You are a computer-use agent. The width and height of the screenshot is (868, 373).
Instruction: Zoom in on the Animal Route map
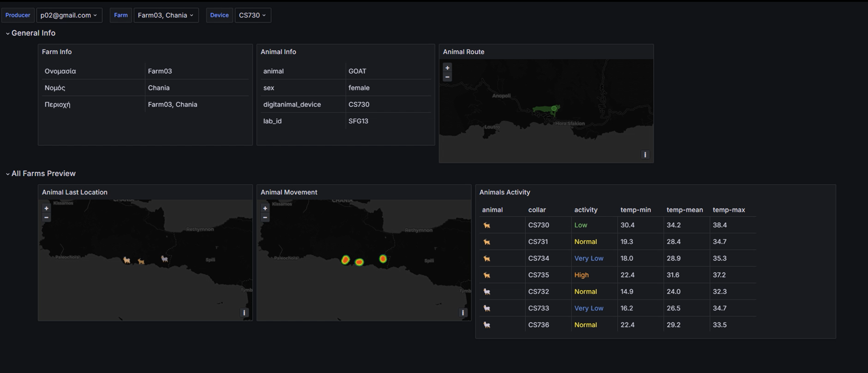[447, 68]
